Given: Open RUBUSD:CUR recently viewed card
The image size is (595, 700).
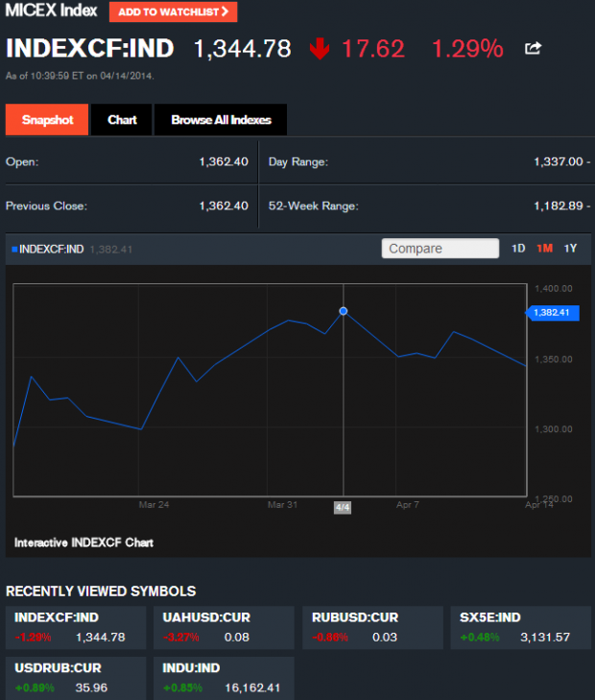Looking at the screenshot, I should 373,627.
